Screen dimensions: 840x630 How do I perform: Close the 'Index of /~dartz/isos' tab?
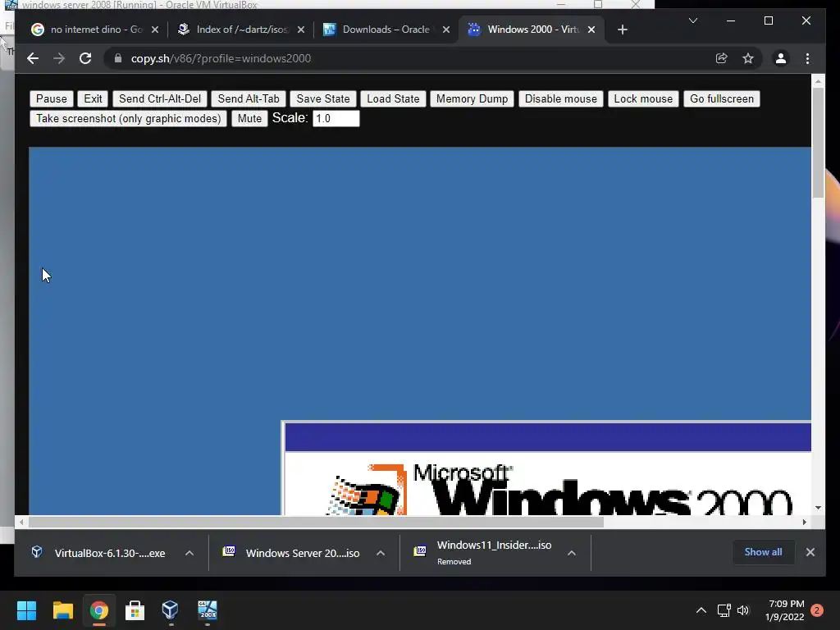(300, 30)
